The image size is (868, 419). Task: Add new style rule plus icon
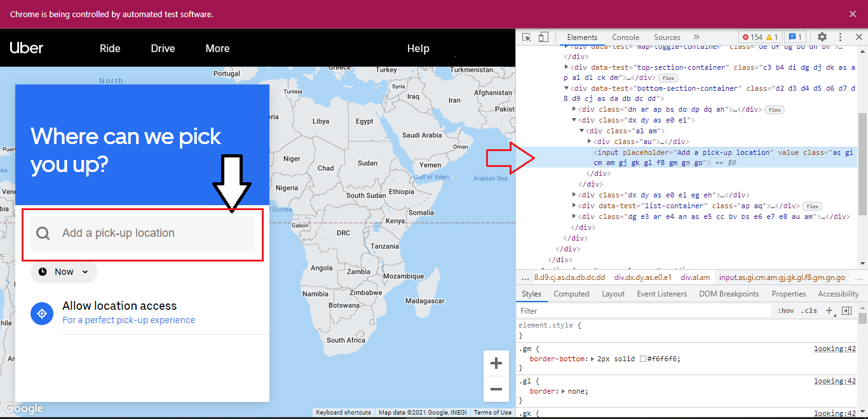829,310
